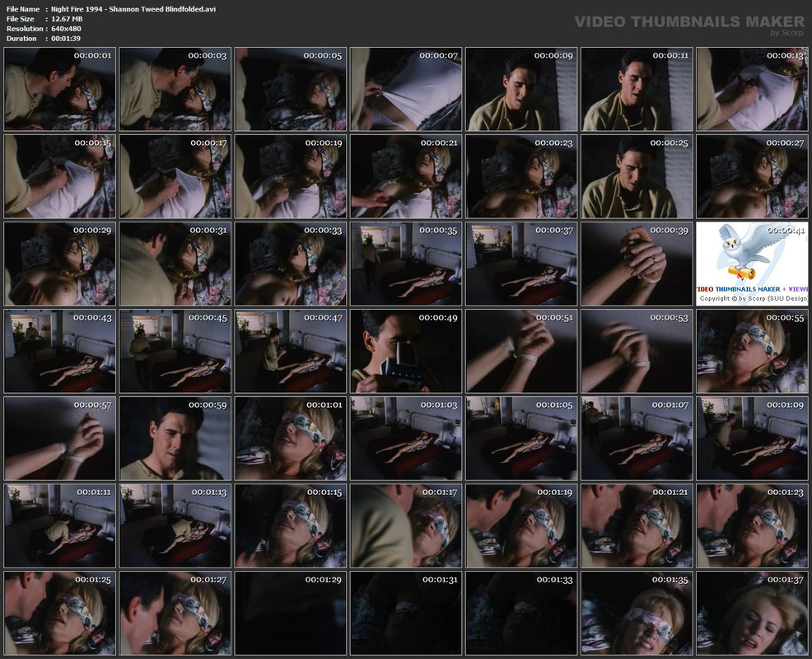This screenshot has width=812, height=659.
Task: Pick the thumbnail stamped 00:01:35
Action: [637, 614]
